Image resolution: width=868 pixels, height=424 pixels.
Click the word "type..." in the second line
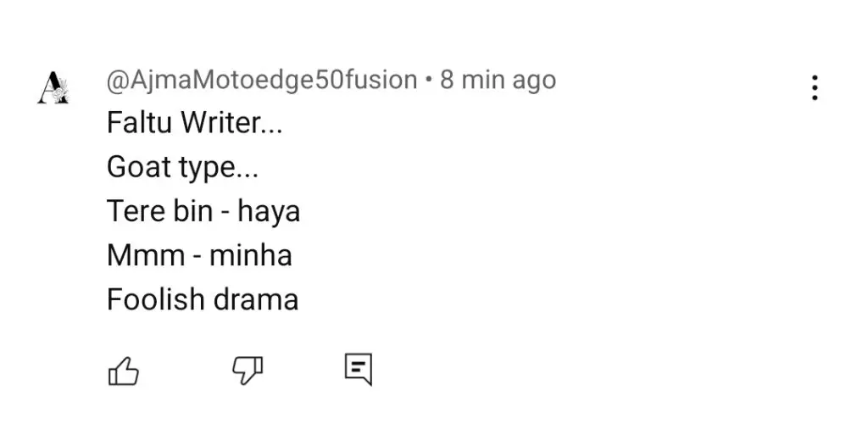tap(218, 168)
